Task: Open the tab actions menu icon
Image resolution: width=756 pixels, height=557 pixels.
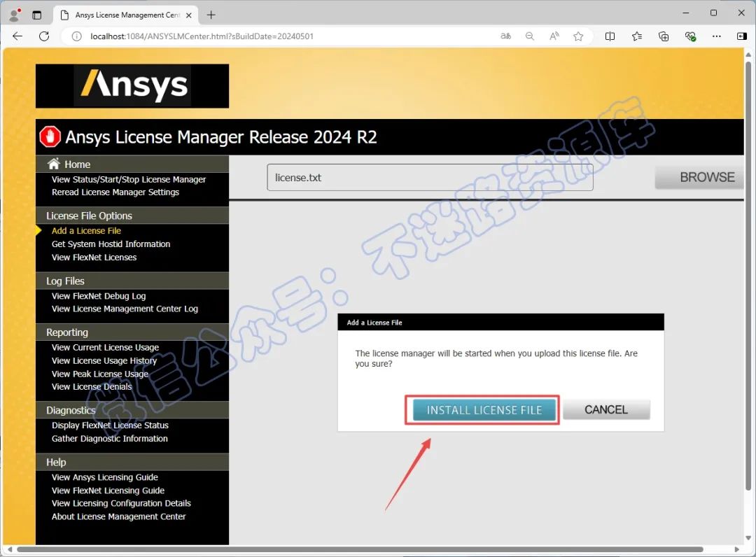Action: coord(36,15)
